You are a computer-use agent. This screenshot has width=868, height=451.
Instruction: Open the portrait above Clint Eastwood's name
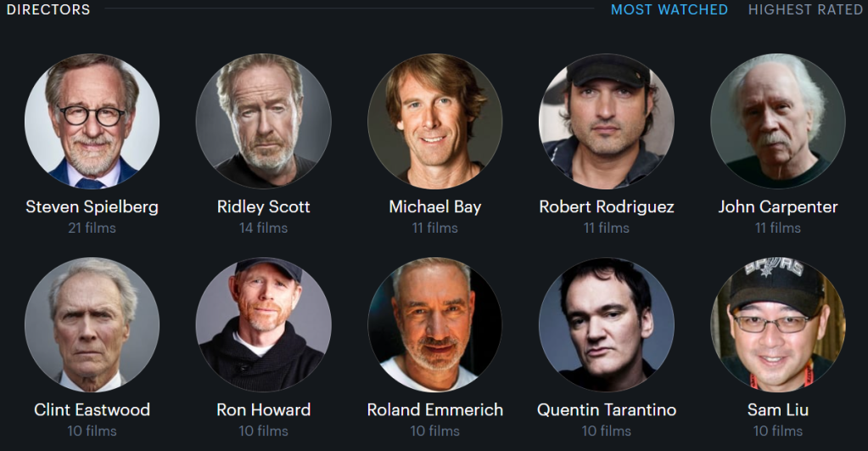click(92, 324)
